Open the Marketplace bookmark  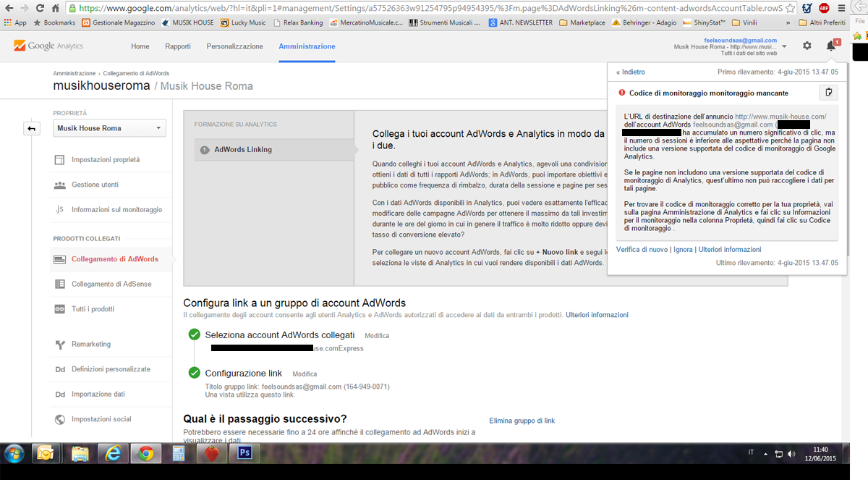pyautogui.click(x=583, y=22)
